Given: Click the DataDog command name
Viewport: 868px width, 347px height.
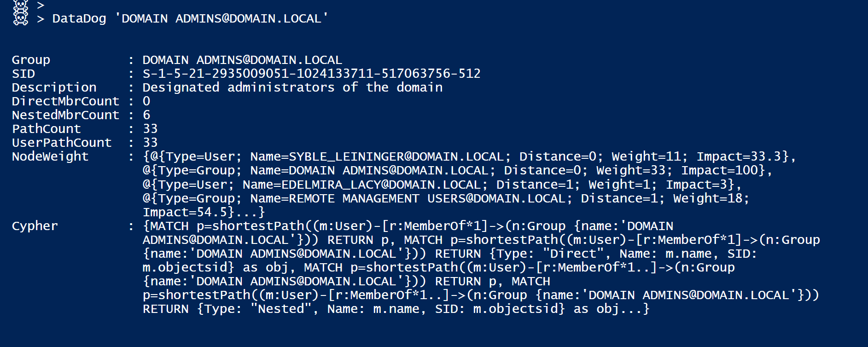Looking at the screenshot, I should (79, 19).
